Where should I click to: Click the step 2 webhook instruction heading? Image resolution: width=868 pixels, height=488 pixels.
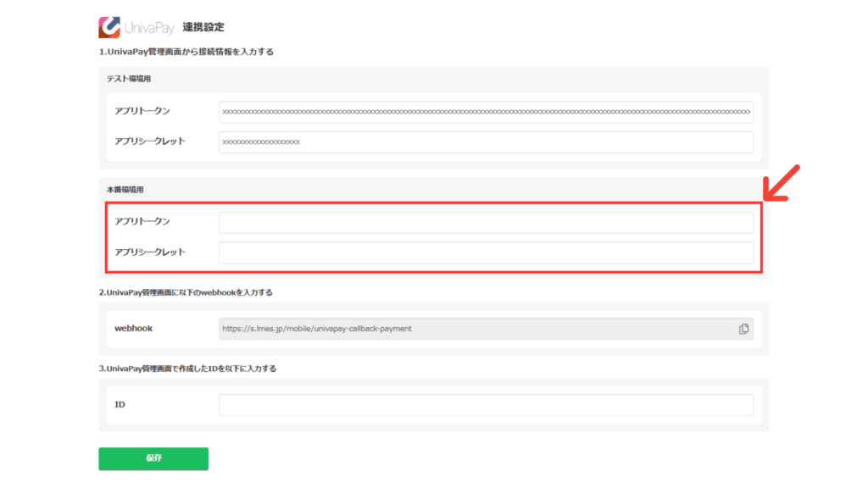(187, 292)
